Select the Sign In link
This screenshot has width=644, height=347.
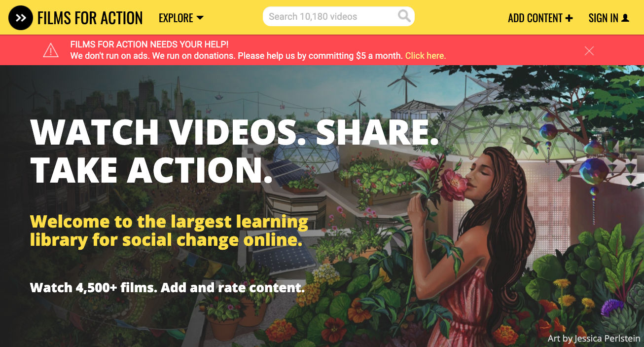609,18
